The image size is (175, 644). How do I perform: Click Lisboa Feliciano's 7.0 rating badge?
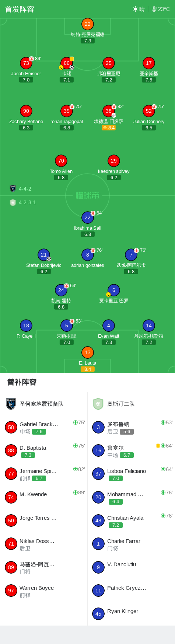116,478
